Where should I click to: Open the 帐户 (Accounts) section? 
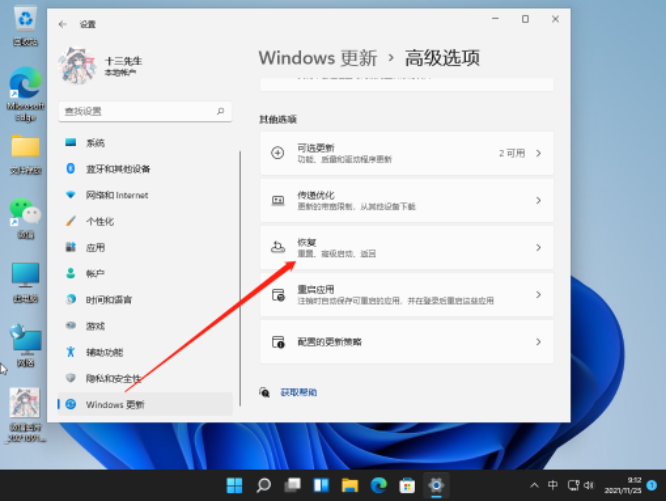(95, 273)
